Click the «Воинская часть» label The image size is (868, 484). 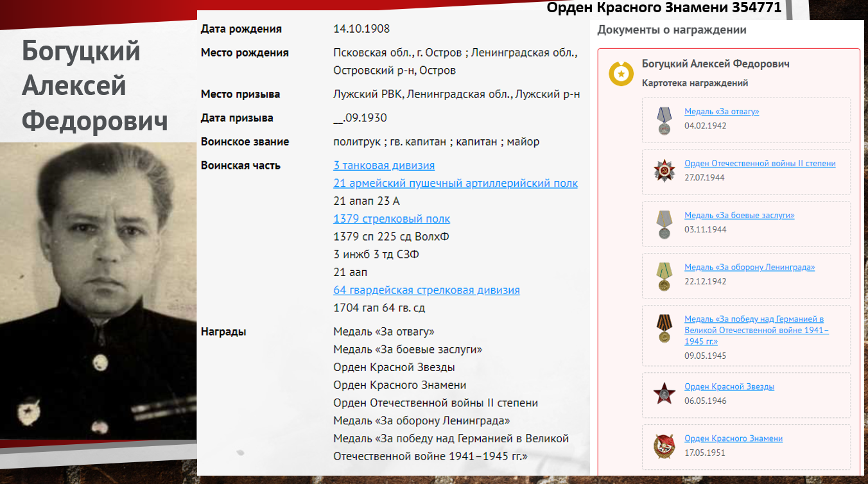tap(241, 166)
